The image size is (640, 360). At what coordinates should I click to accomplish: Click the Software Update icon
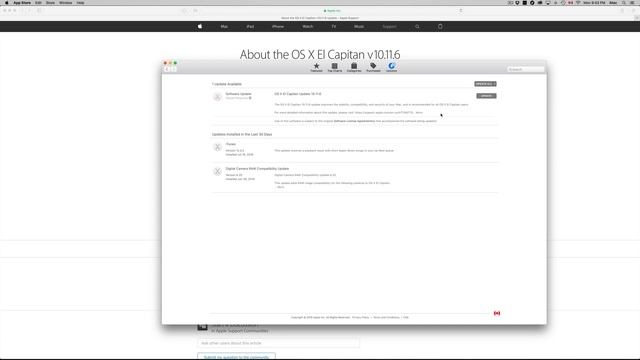[218, 97]
